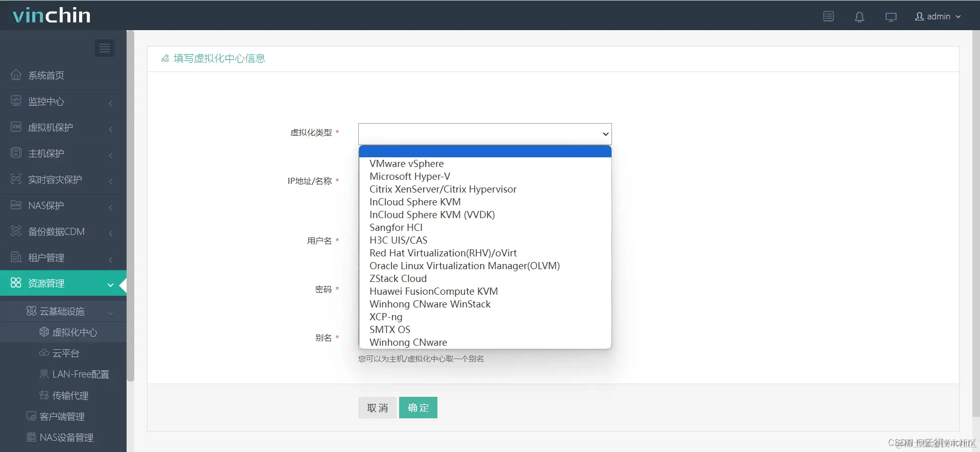Collapse 云基础设施 chevron

pyautogui.click(x=110, y=312)
